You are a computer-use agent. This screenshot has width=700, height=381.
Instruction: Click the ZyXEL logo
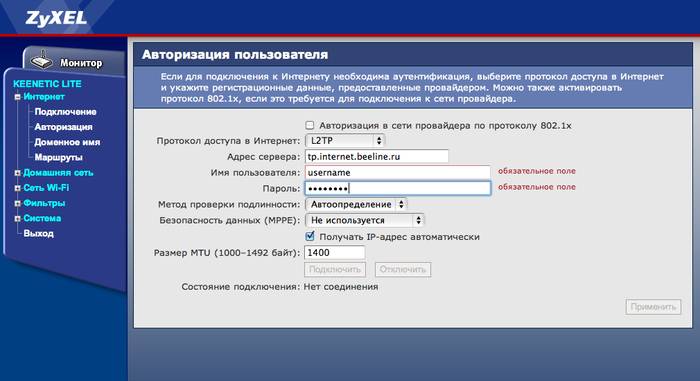point(56,18)
